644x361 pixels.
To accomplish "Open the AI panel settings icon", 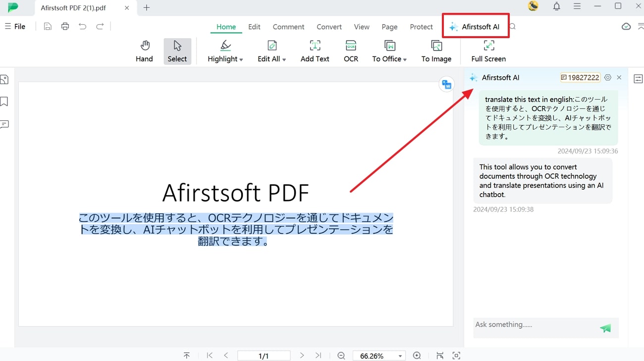I will coord(608,77).
